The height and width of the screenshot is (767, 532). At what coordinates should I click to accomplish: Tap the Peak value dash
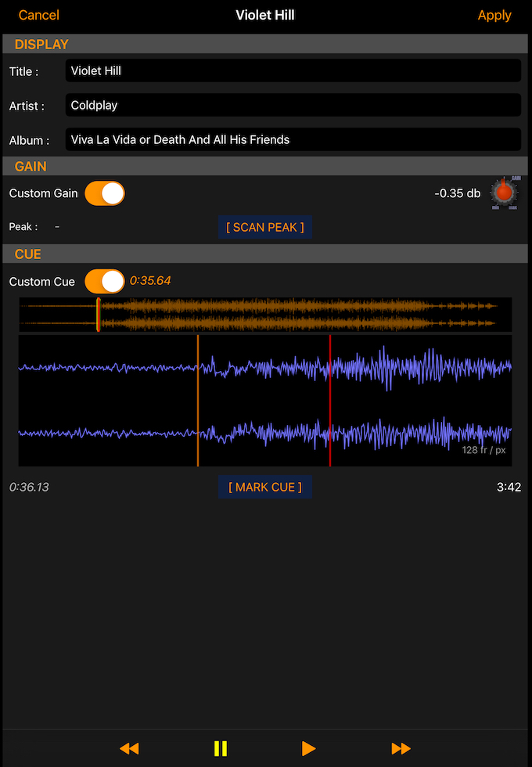pos(57,226)
